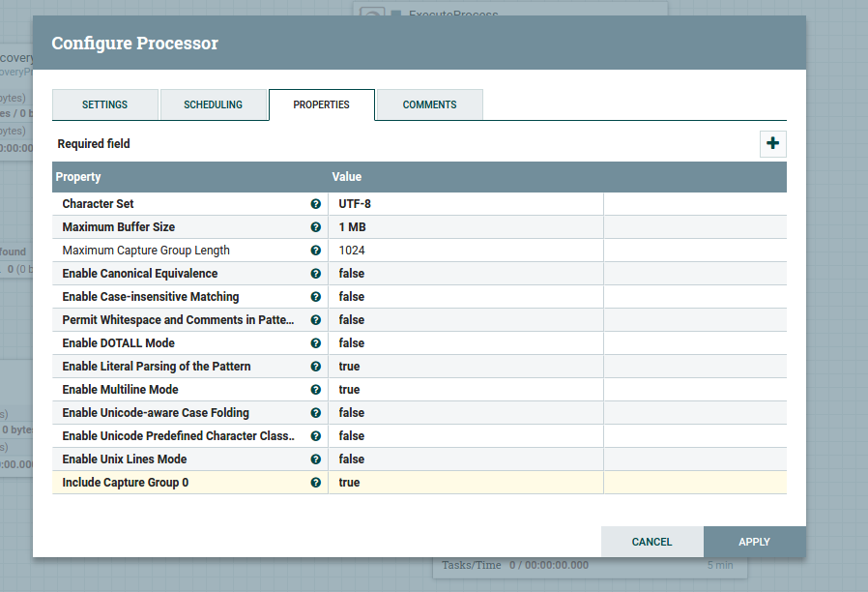Select Enable Literal Parsing of the Pattern name
Screen dimensions: 868x592
[x=157, y=367]
